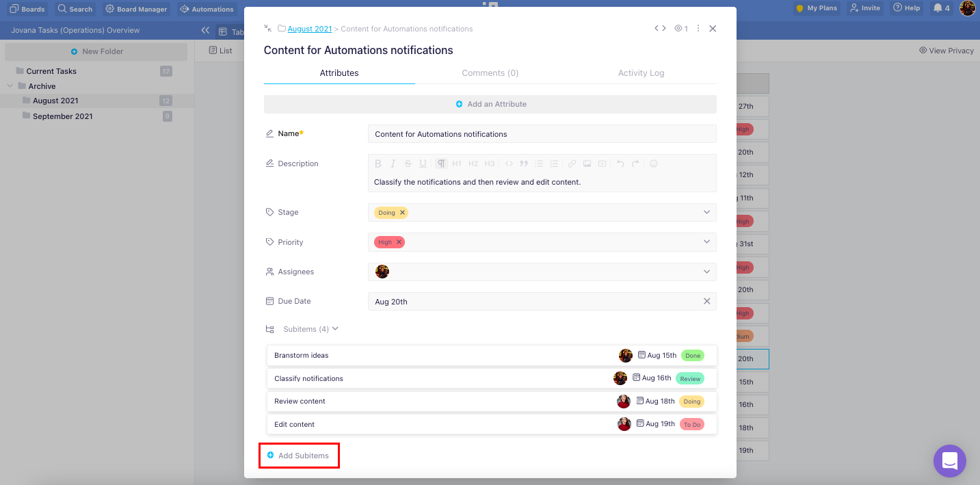
Task: Click Add Subitems button
Action: 299,456
